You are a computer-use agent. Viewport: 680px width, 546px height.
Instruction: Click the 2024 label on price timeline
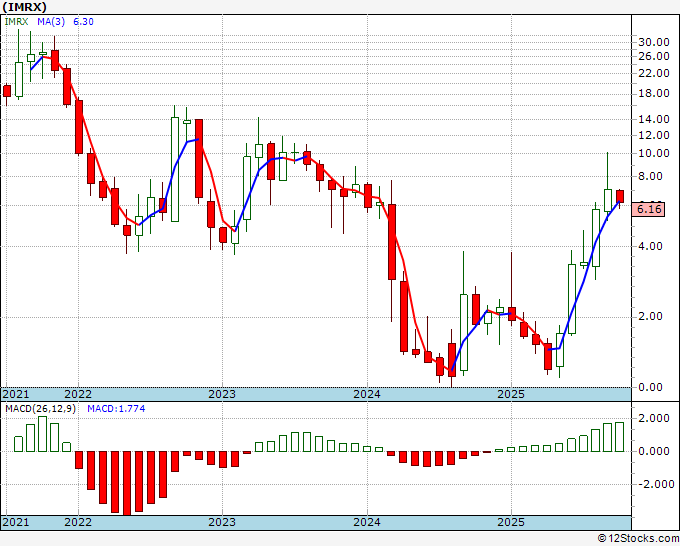[367, 394]
